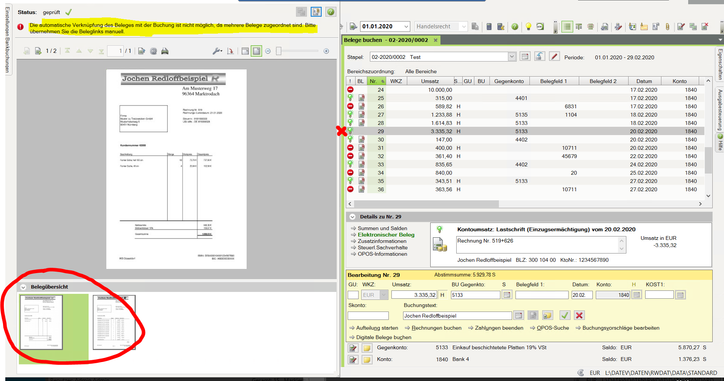Open the Einstellungen Bankbuchungen side tab
724x381 pixels.
(7, 40)
